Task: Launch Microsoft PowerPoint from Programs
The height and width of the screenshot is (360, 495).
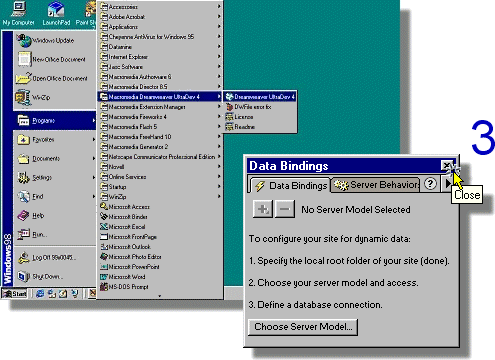Action: pyautogui.click(x=160, y=267)
